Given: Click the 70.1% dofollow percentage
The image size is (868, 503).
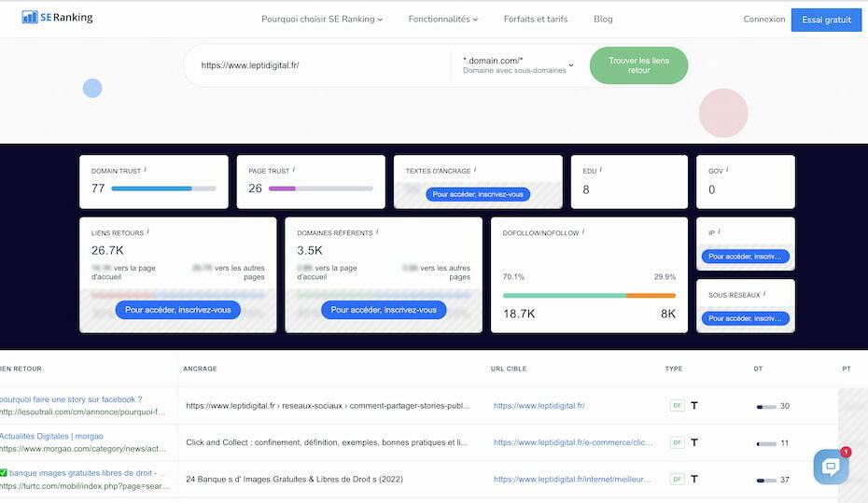Looking at the screenshot, I should coord(513,276).
